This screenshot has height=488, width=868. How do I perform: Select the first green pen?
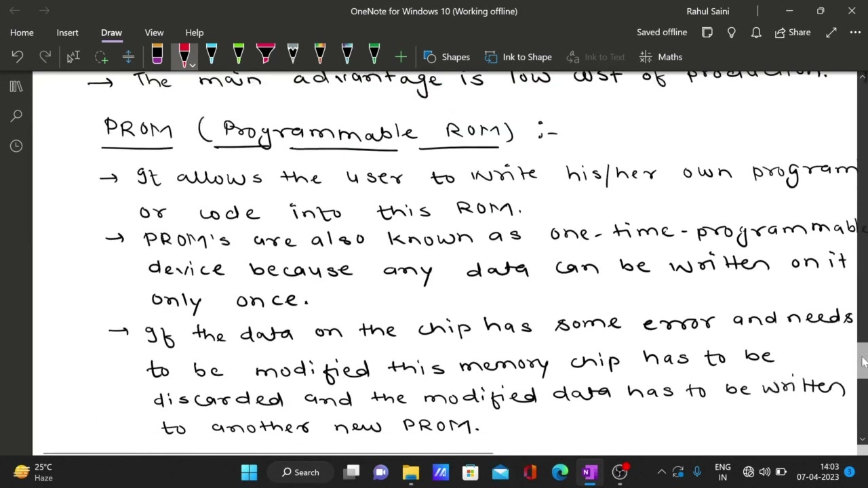pos(239,56)
